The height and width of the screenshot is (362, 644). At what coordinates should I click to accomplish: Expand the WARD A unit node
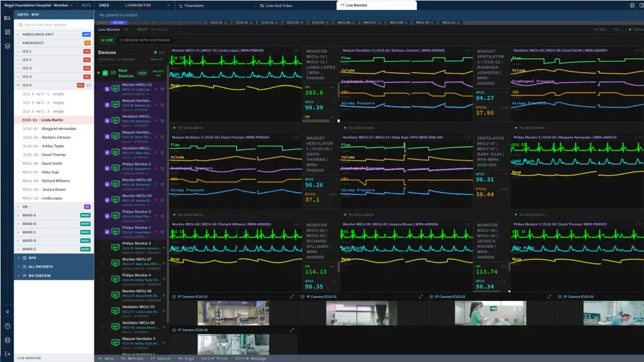(18, 215)
